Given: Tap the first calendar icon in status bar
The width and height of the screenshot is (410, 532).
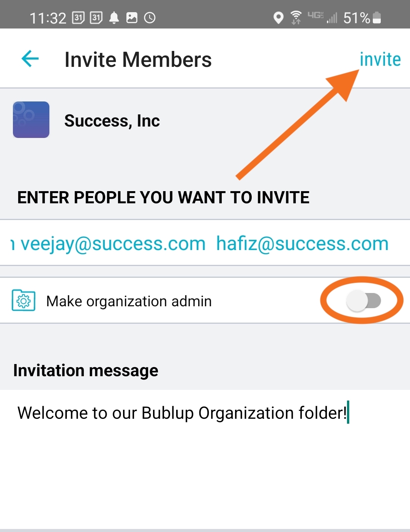Looking at the screenshot, I should point(78,17).
